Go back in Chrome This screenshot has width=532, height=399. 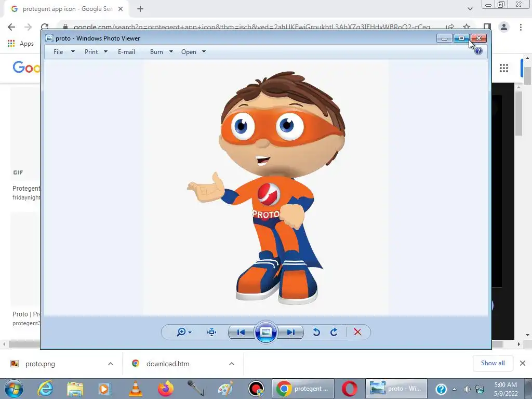point(11,27)
